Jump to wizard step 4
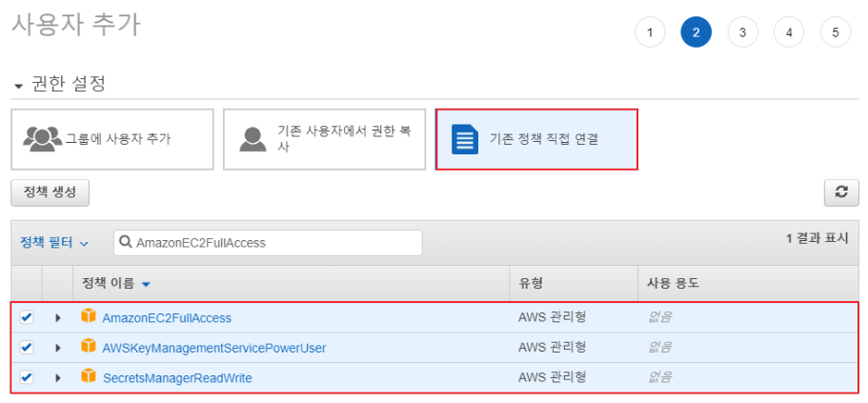Image resolution: width=868 pixels, height=403 pixels. [x=789, y=32]
